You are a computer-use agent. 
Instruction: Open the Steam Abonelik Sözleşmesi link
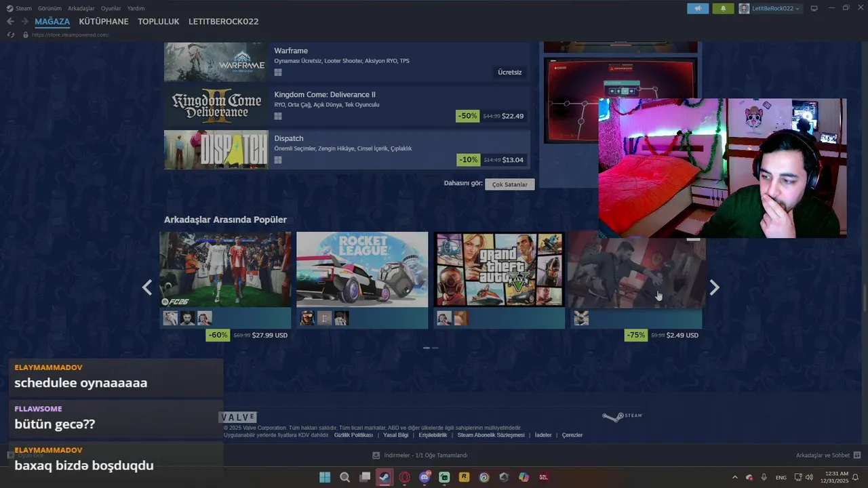tap(491, 435)
